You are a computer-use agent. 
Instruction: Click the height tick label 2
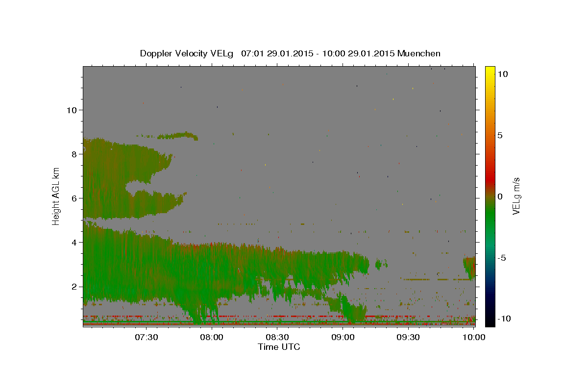(73, 286)
